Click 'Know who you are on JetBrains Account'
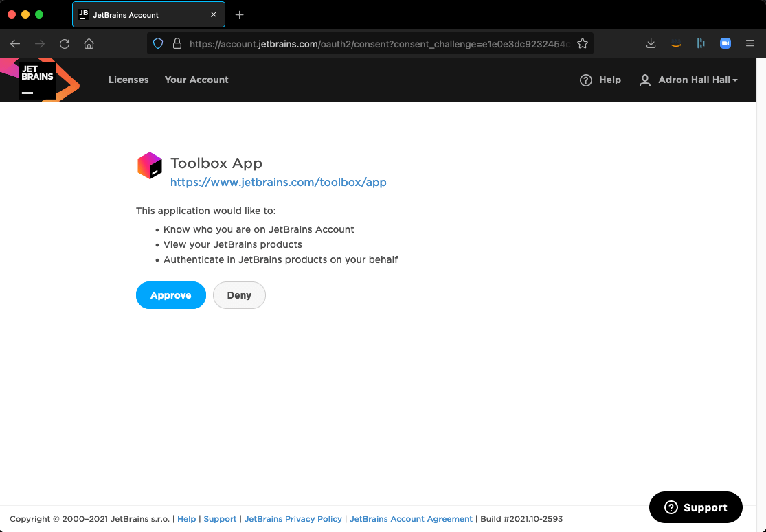766x532 pixels. [x=259, y=229]
